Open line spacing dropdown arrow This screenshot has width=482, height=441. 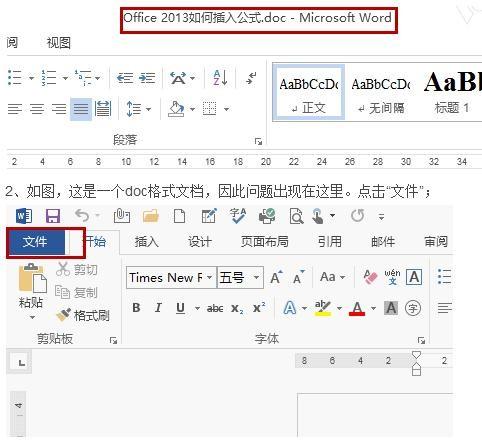click(148, 109)
